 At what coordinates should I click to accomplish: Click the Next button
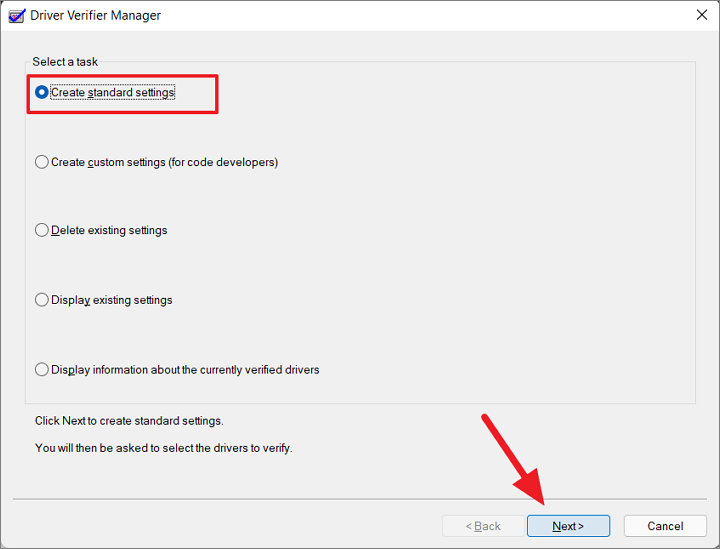pyautogui.click(x=568, y=526)
